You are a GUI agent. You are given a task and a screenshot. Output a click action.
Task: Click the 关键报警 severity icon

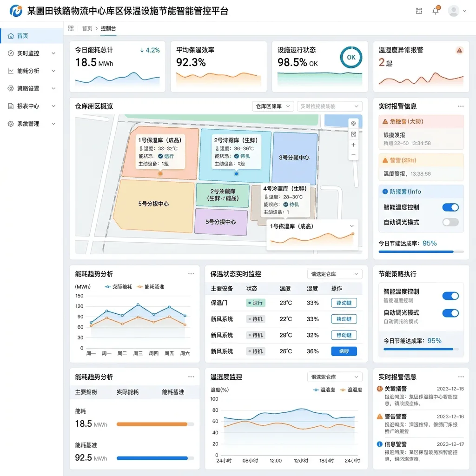pos(379,389)
